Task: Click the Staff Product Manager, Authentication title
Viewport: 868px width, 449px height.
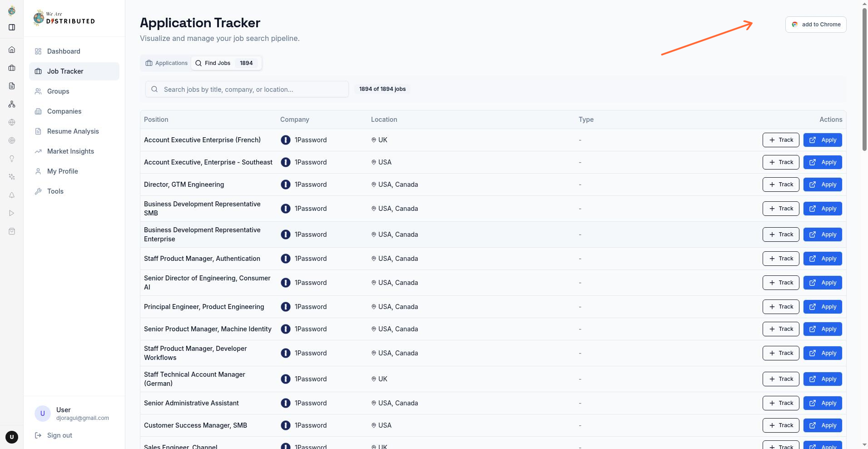Action: pos(202,259)
